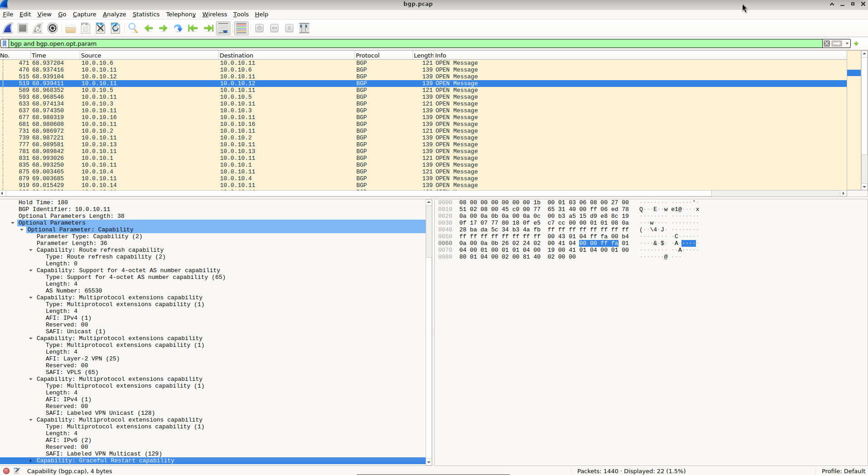Click the display filter bookmark icon

[x=5, y=43]
